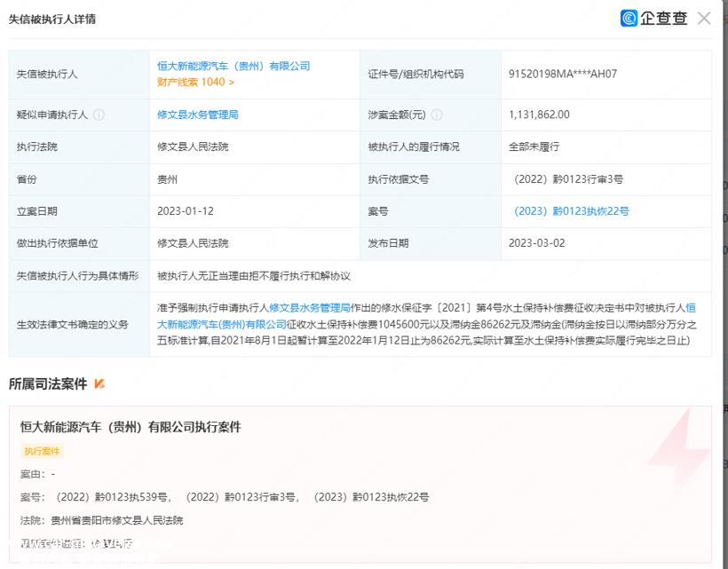Open info icon beside 疑似申请执行人
The height and width of the screenshot is (569, 728).
pyautogui.click(x=99, y=115)
